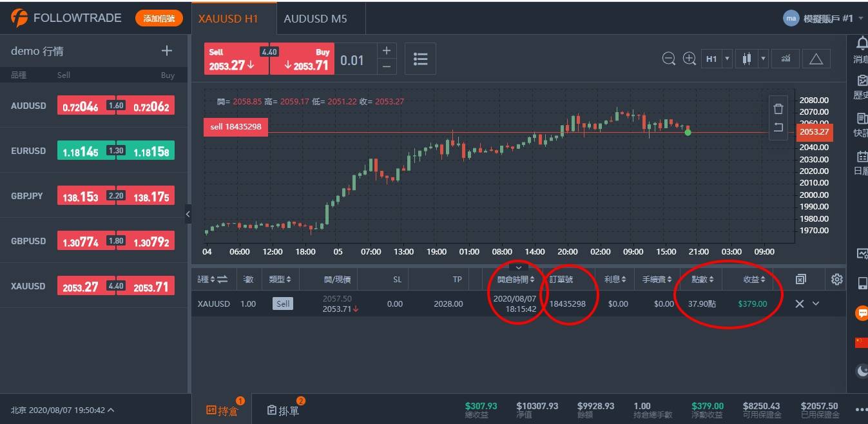Sort positions by 收益 column
The image size is (868, 424).
(x=754, y=280)
